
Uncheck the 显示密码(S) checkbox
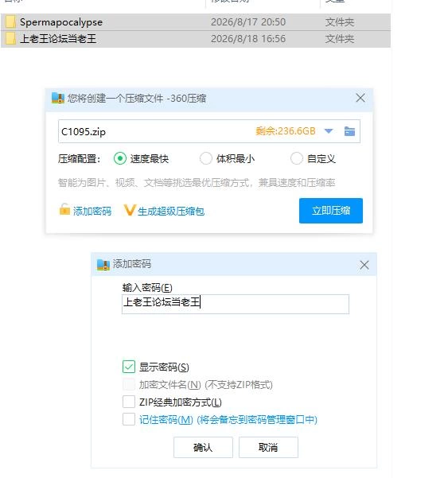click(x=129, y=367)
